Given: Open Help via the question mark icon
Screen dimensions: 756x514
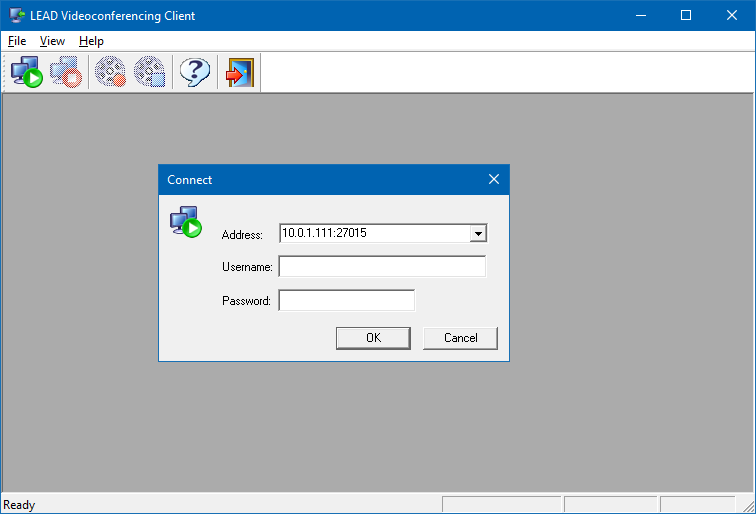Looking at the screenshot, I should 195,72.
